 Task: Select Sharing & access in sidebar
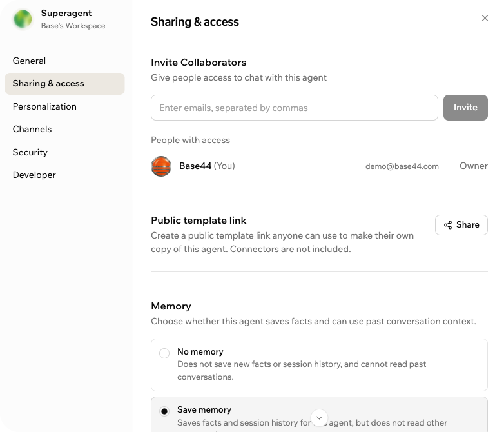(64, 84)
